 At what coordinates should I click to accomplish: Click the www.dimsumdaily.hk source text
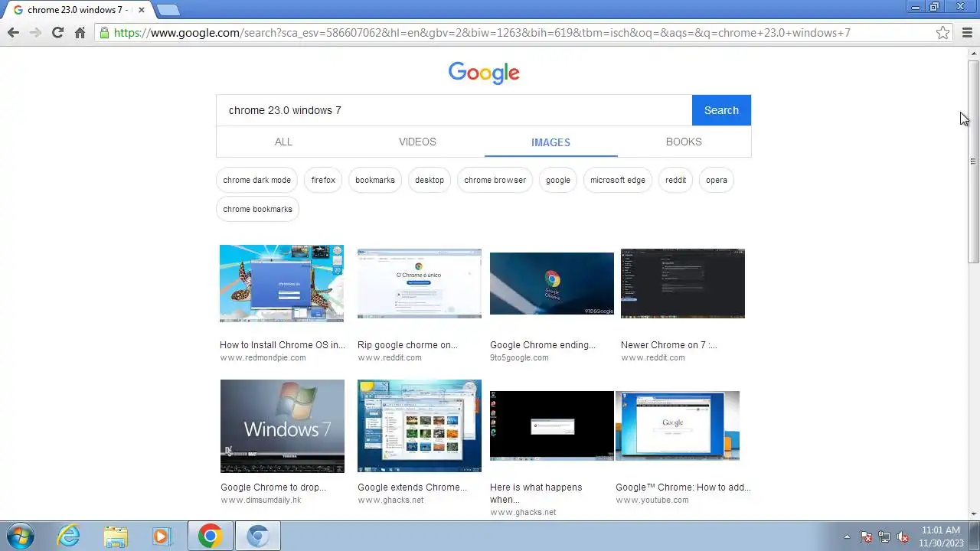261,500
